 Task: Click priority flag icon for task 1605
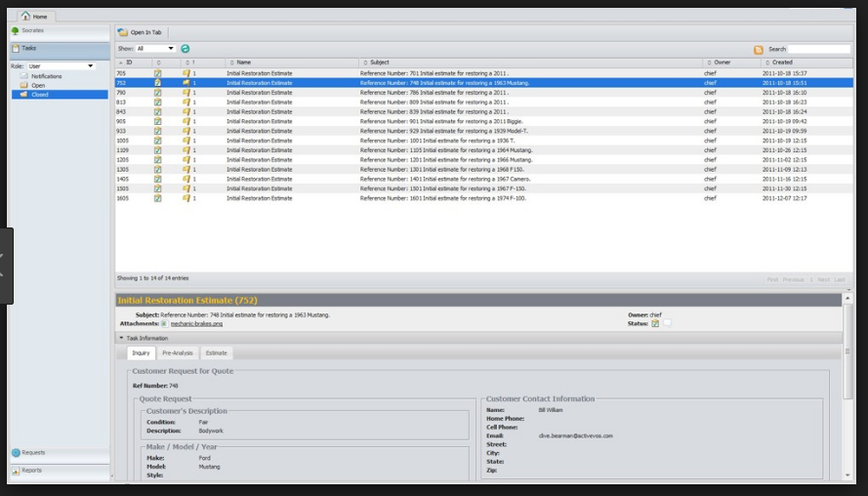coord(186,198)
